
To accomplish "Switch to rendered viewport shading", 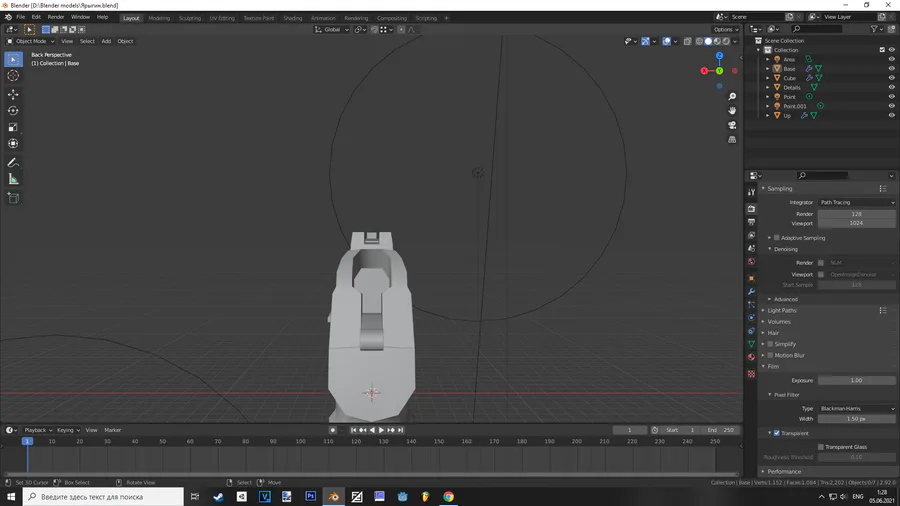I will point(726,41).
